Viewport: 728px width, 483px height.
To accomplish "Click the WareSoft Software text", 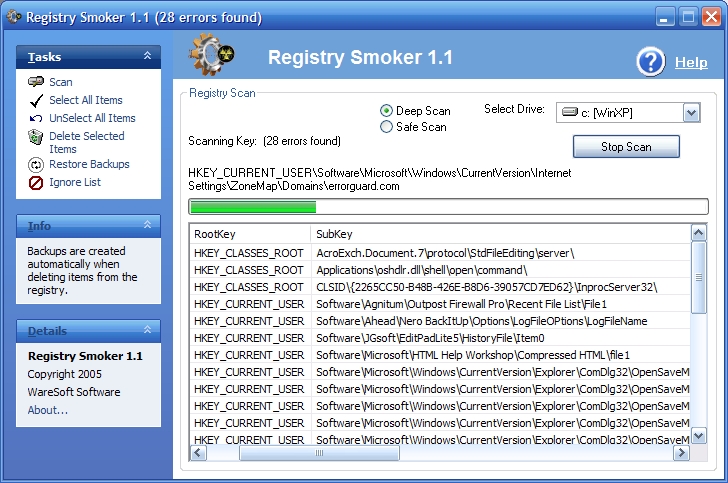I will point(74,392).
